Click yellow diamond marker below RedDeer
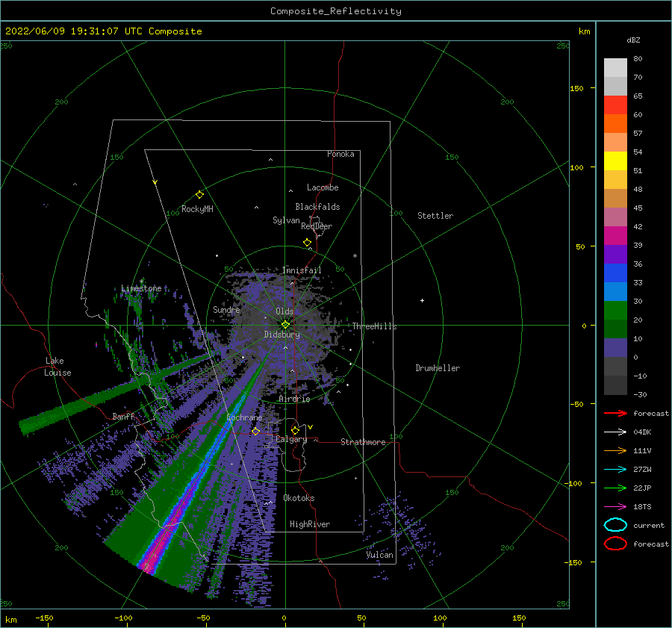 [307, 242]
